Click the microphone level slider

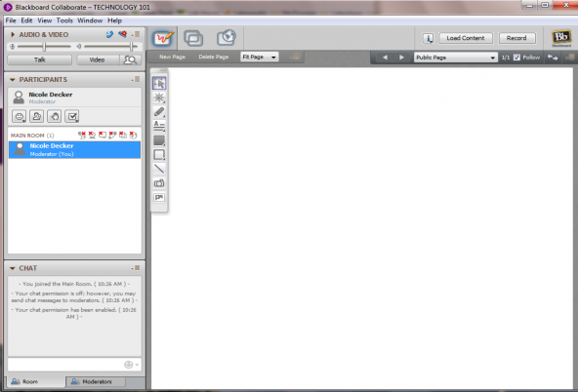pos(44,47)
